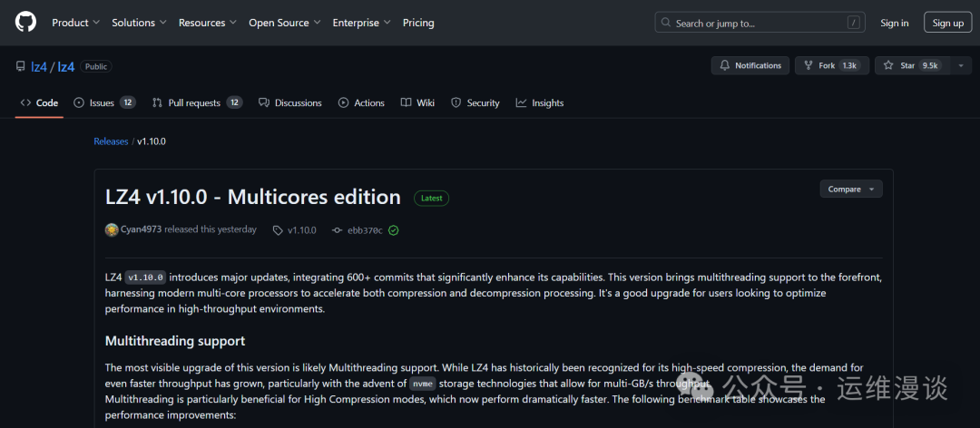Expand the Enterprise menu
980x428 pixels.
click(361, 23)
